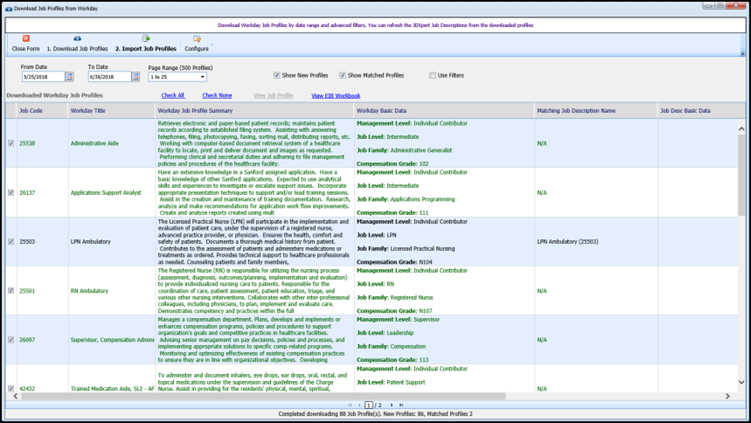Uncheck the LPN Ambulatory row checkbox
The image size is (751, 423).
(11, 241)
